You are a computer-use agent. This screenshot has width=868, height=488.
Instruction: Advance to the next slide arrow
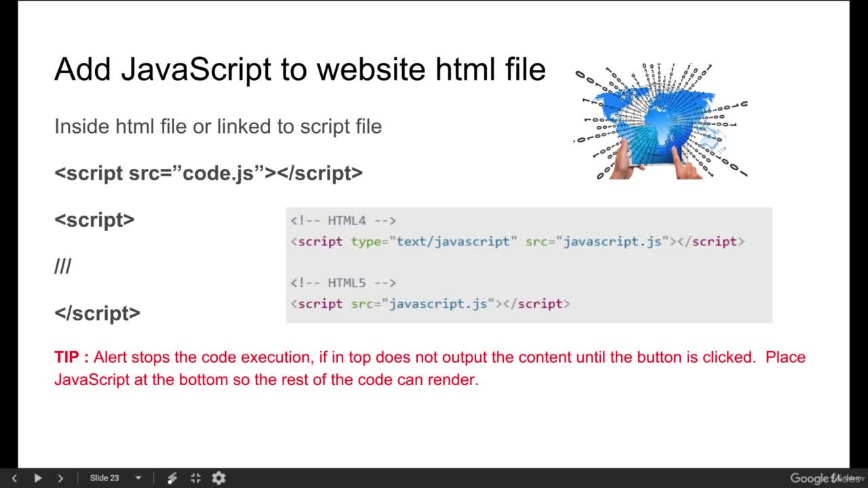click(x=60, y=478)
